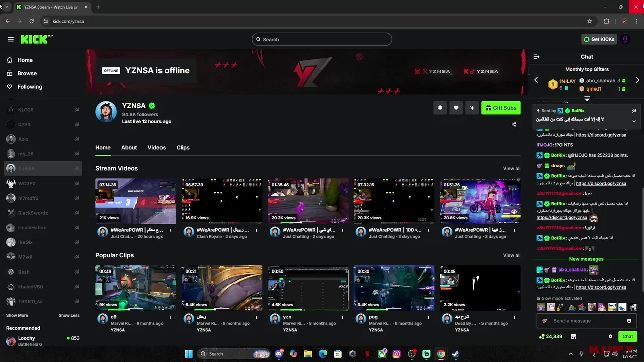Image resolution: width=644 pixels, height=362 pixels.
Task: Expand followed channels with Show More
Action: click(17, 315)
